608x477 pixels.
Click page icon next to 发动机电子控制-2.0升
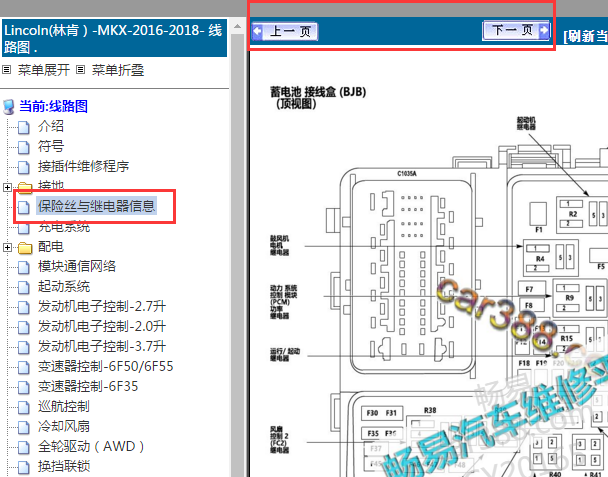24,328
